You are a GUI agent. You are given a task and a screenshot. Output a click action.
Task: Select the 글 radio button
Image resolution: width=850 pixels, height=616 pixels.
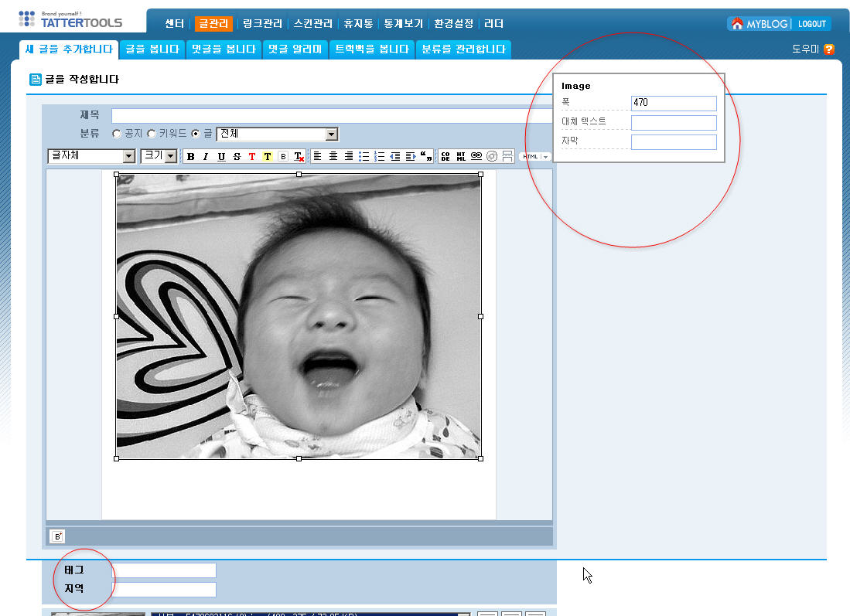click(x=196, y=134)
